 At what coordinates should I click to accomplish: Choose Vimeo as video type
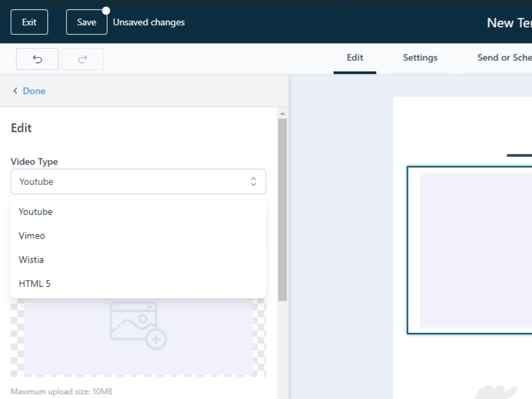pyautogui.click(x=138, y=236)
